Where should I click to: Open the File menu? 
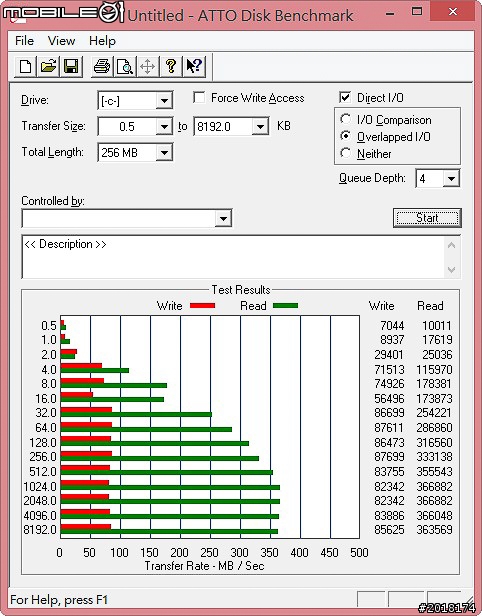point(24,41)
